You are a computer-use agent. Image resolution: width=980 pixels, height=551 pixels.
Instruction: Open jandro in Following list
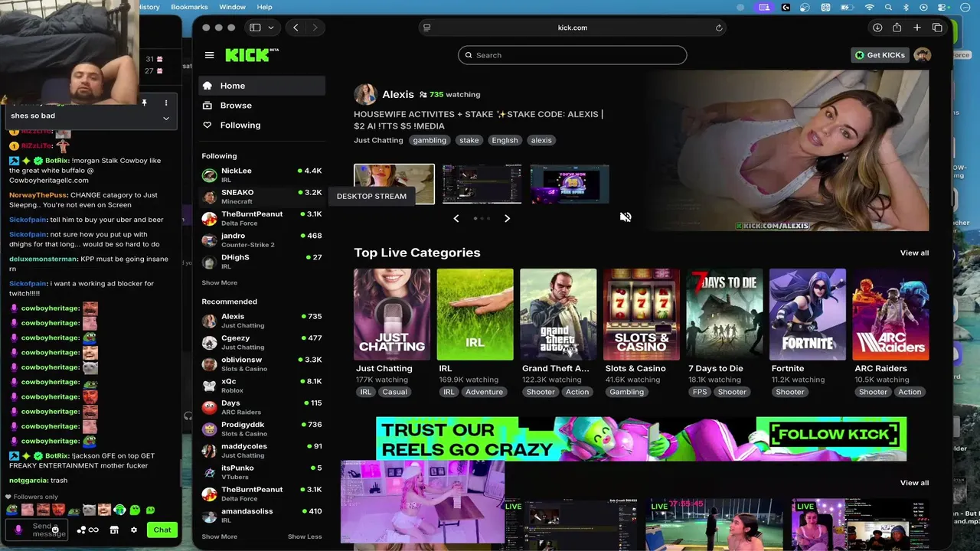262,240
